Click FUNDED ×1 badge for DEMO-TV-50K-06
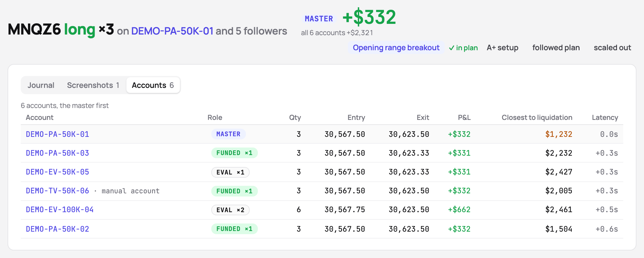Screen dimensions: 644x258 point(234,191)
